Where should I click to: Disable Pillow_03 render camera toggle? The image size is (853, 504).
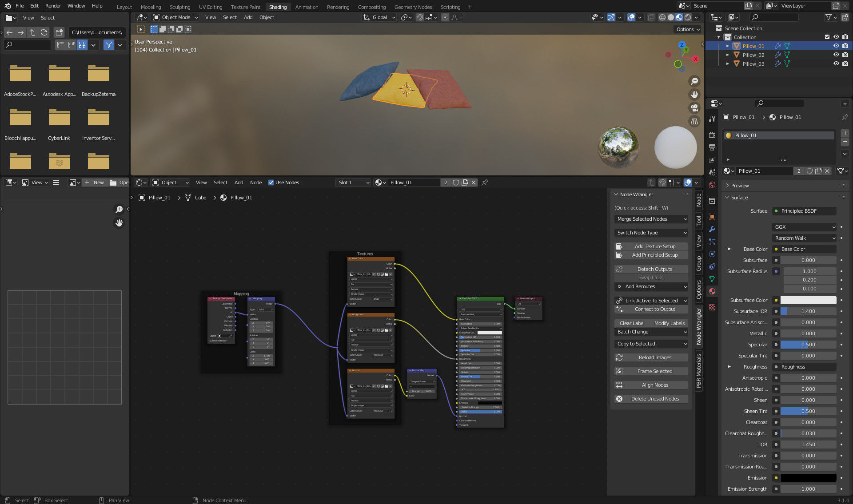point(845,64)
